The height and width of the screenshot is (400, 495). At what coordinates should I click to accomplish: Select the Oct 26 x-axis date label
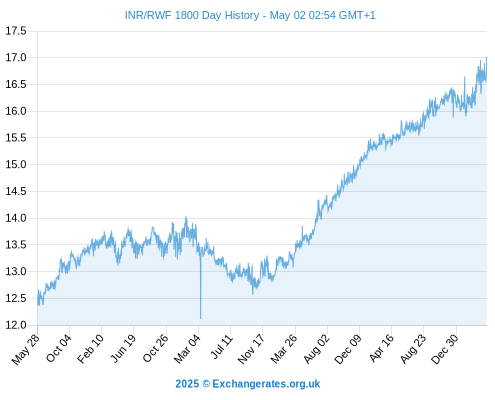156,348
